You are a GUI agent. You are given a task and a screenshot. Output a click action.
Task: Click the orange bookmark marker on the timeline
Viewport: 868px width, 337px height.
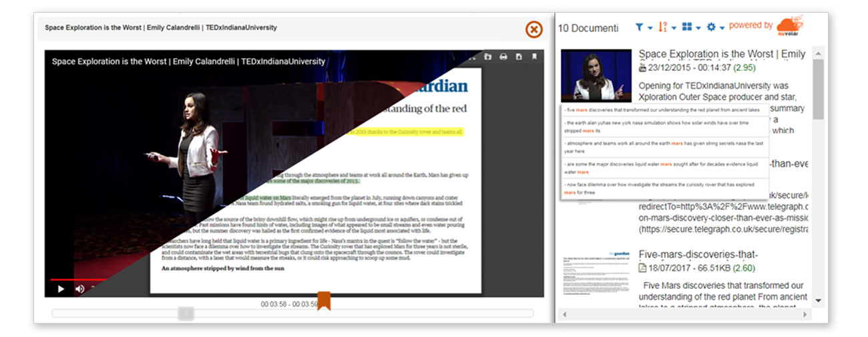tap(323, 301)
